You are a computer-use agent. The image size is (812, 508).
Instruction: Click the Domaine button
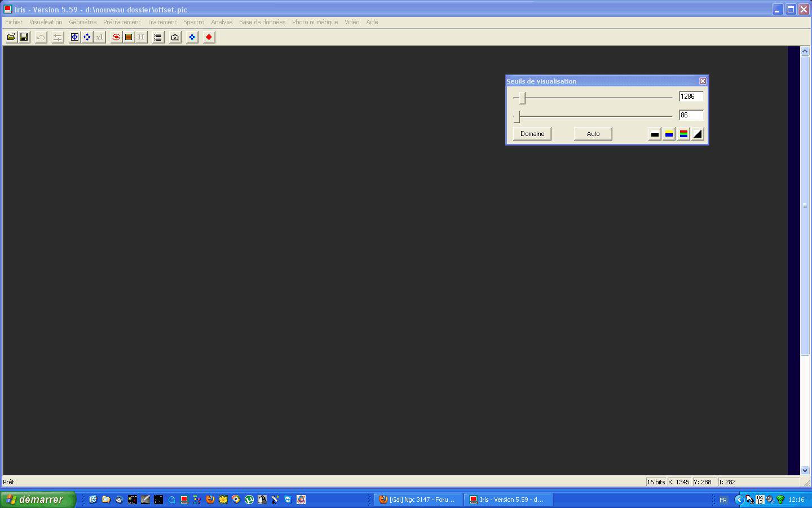click(x=532, y=134)
